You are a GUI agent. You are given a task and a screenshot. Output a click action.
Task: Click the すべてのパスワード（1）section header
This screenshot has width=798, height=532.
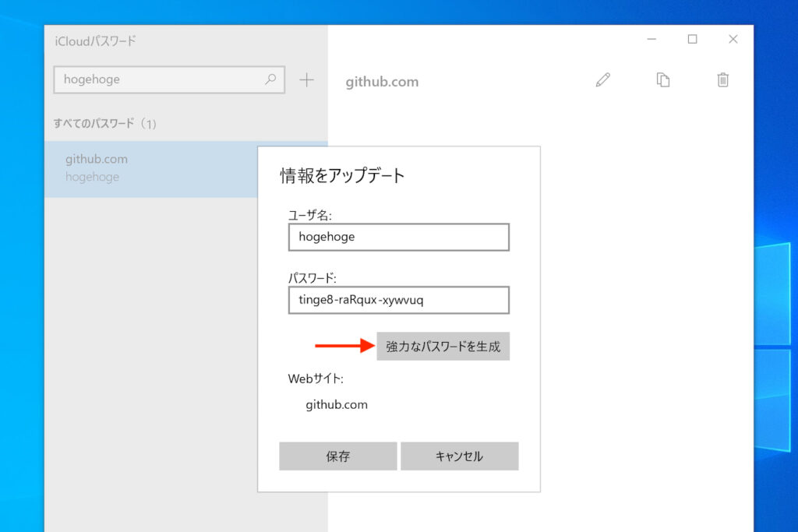tap(104, 122)
